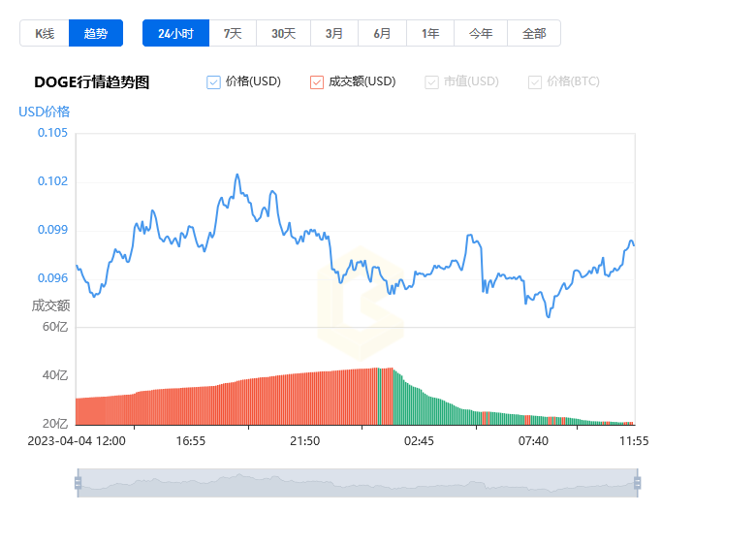Click the middle of the range navigator bar
Image resolution: width=756 pixels, height=546 pixels.
(x=357, y=483)
